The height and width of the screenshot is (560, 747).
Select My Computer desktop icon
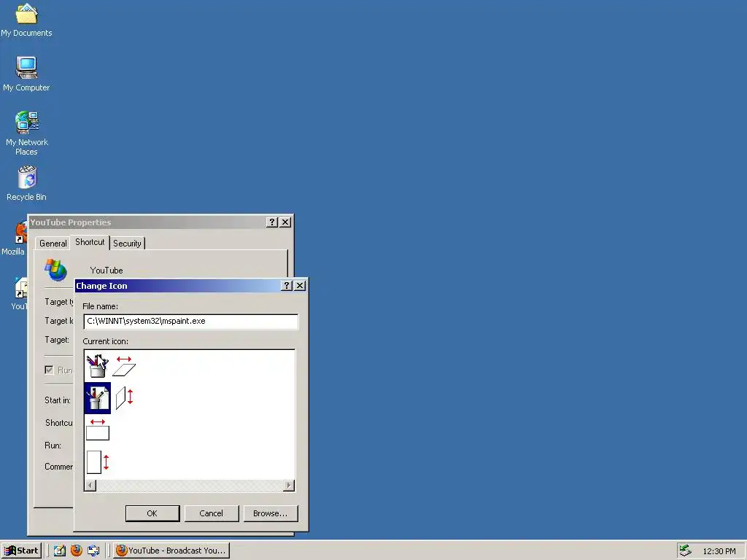tap(26, 74)
